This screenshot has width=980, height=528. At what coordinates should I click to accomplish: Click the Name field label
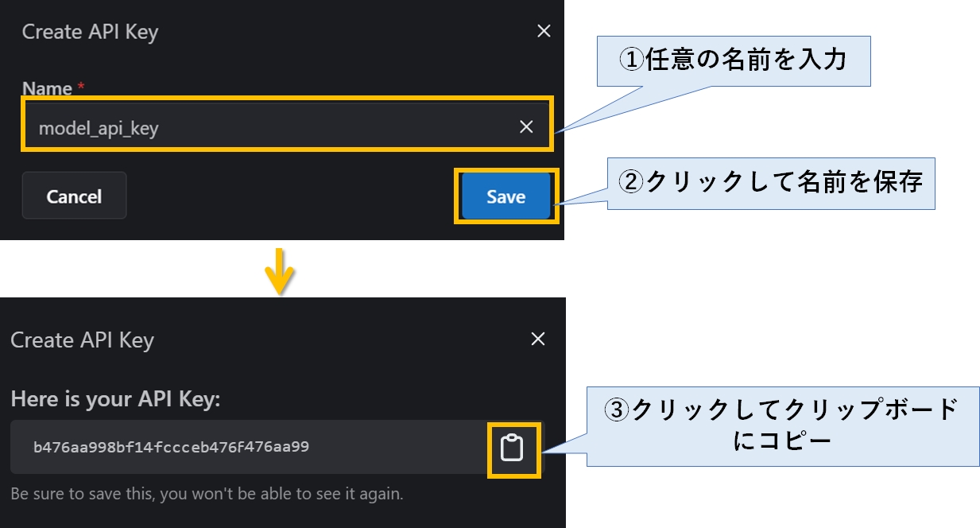(x=47, y=89)
